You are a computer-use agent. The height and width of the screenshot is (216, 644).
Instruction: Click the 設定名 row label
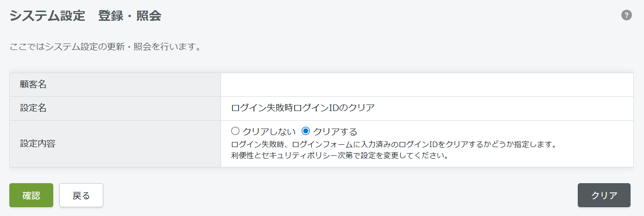pos(33,108)
